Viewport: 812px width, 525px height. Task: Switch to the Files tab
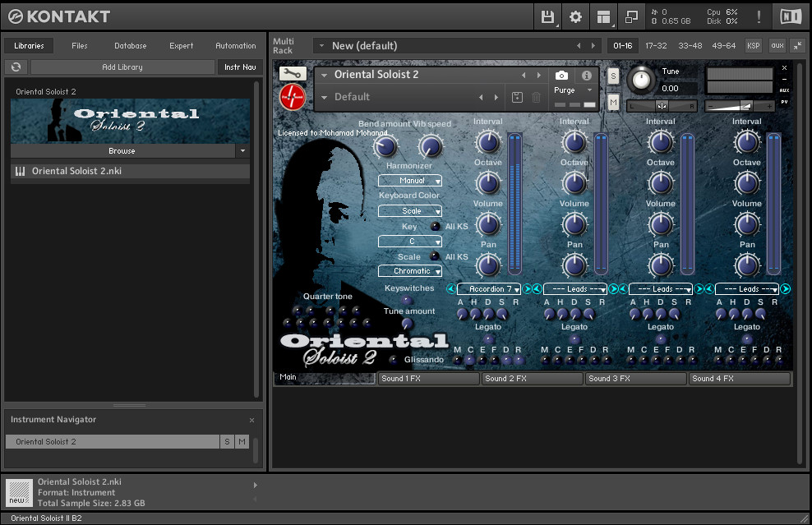click(x=79, y=45)
